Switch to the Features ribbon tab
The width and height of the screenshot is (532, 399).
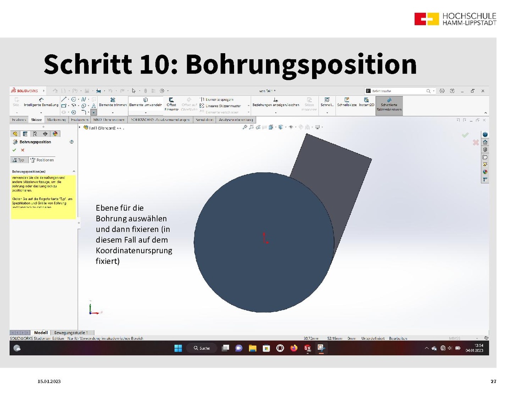pyautogui.click(x=19, y=120)
